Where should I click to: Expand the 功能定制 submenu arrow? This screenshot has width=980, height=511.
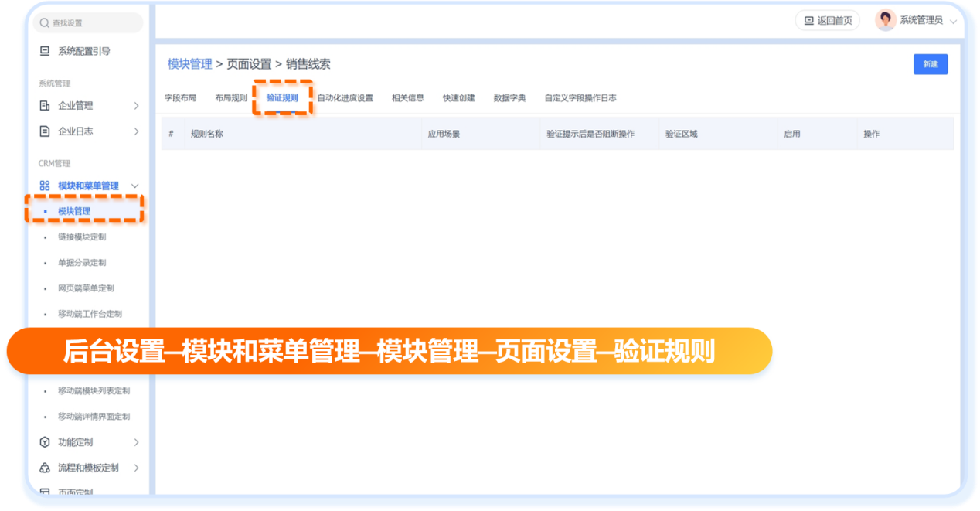tap(136, 442)
